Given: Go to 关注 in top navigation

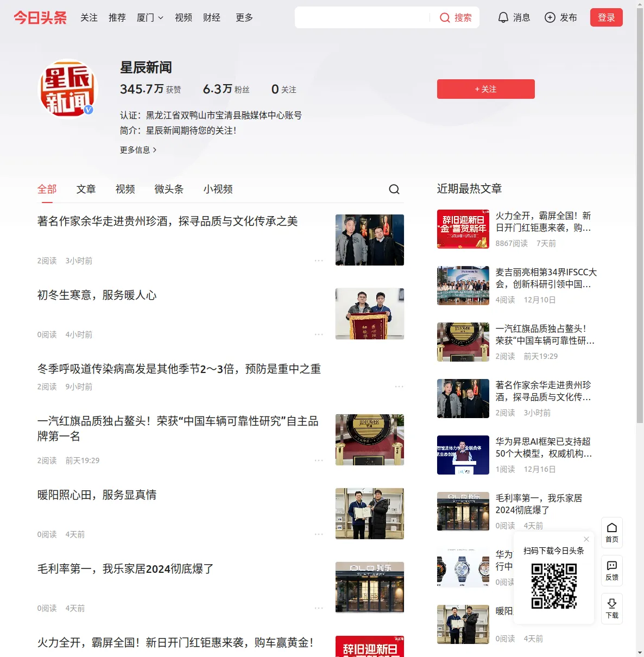Looking at the screenshot, I should tap(89, 18).
